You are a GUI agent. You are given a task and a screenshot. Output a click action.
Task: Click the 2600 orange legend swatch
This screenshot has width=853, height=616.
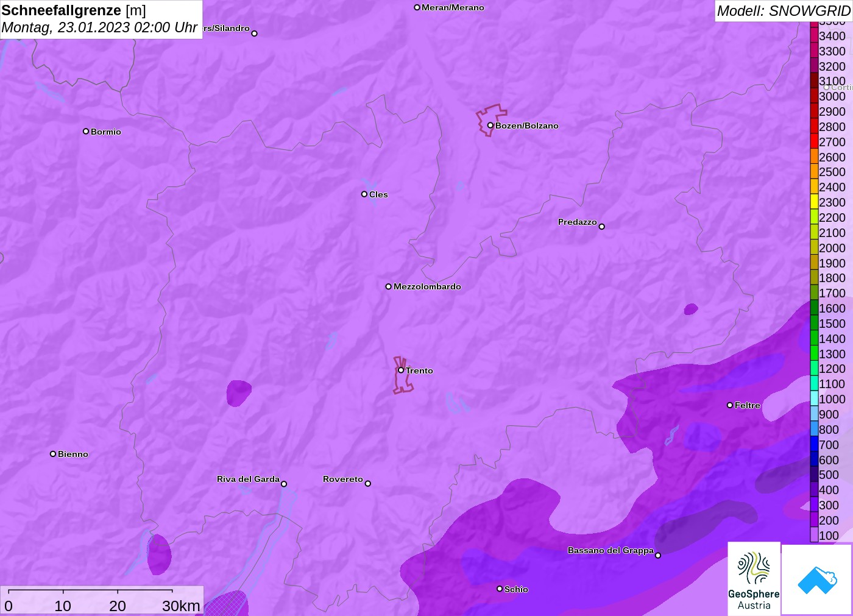point(814,157)
